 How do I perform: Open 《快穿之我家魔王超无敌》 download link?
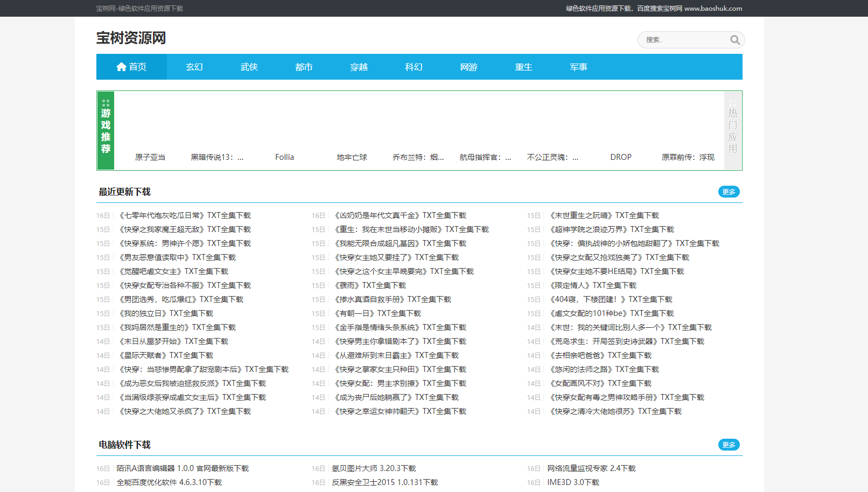click(184, 229)
